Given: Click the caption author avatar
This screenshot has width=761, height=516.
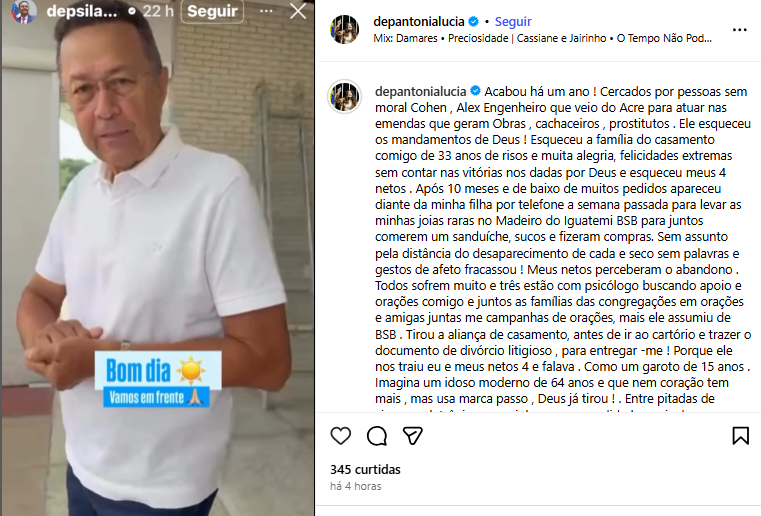Looking at the screenshot, I should 345,97.
